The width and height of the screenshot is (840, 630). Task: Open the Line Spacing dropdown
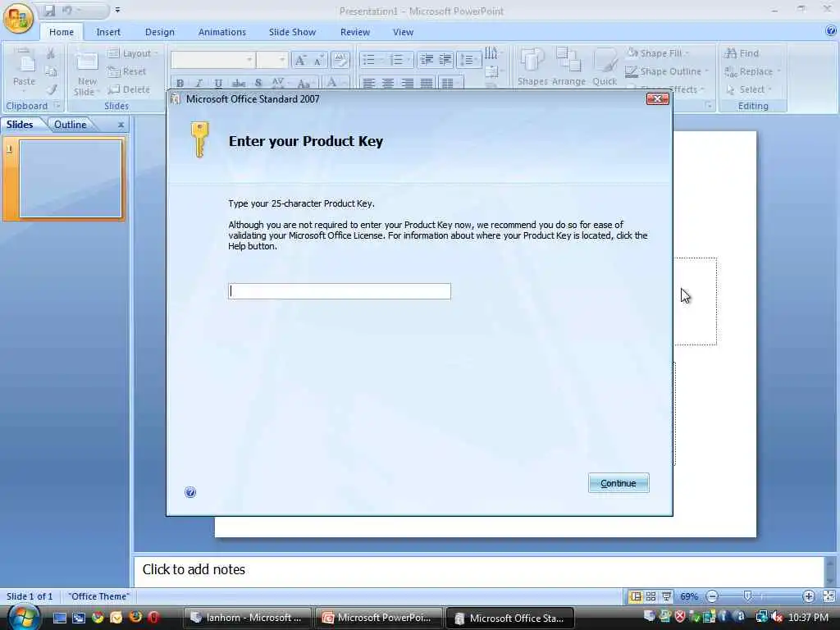(x=468, y=59)
